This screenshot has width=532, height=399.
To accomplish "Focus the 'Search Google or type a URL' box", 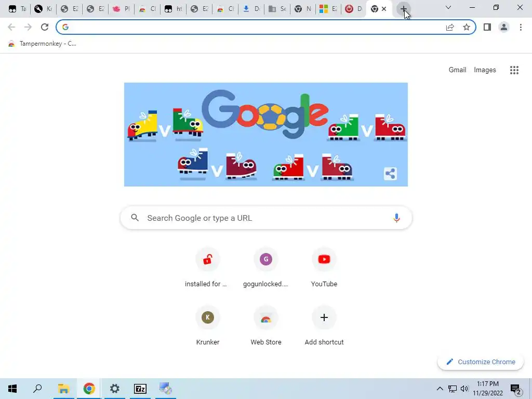I will (265, 218).
